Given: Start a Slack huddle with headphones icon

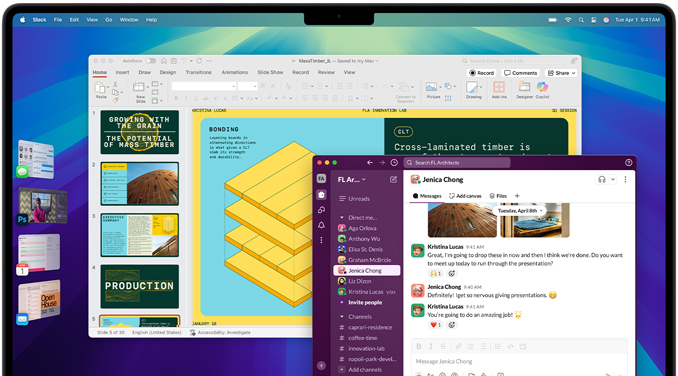Looking at the screenshot, I should coord(601,179).
